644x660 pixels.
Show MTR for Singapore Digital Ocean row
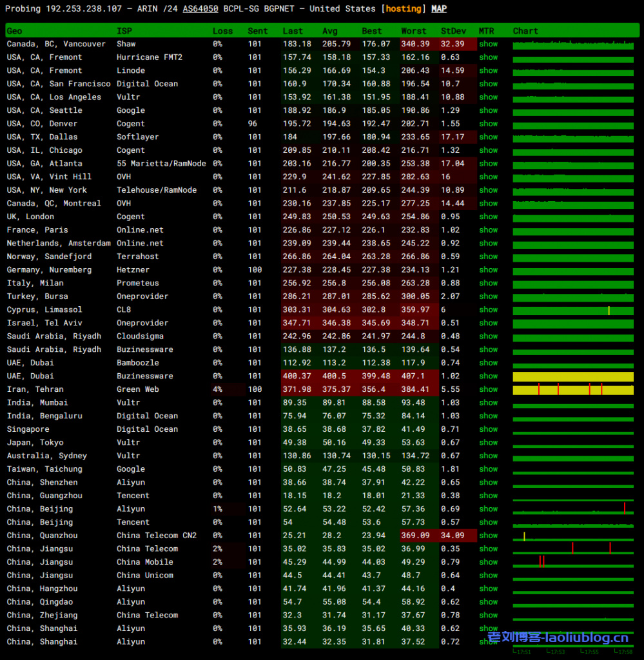(x=488, y=429)
